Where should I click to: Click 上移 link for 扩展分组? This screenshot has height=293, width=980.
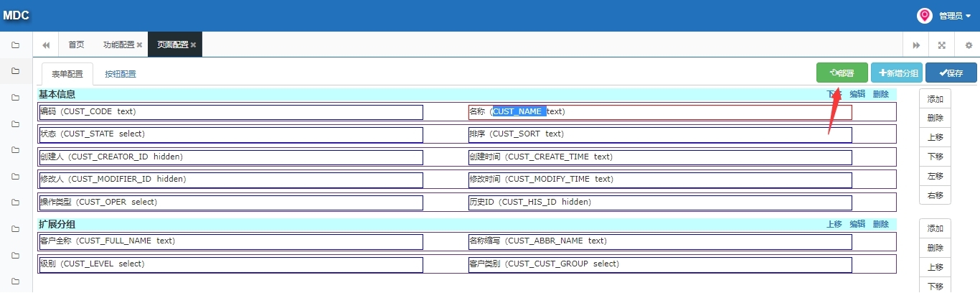coord(834,224)
